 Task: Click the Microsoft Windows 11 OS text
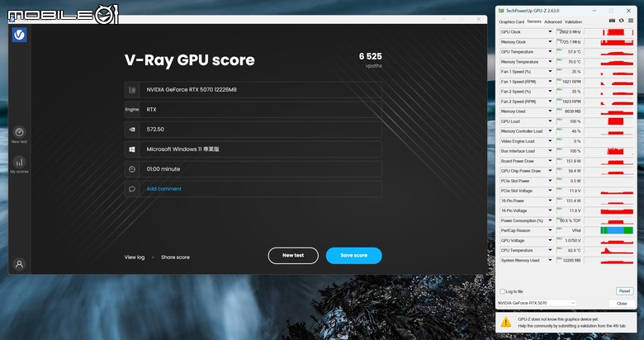pyautogui.click(x=182, y=149)
